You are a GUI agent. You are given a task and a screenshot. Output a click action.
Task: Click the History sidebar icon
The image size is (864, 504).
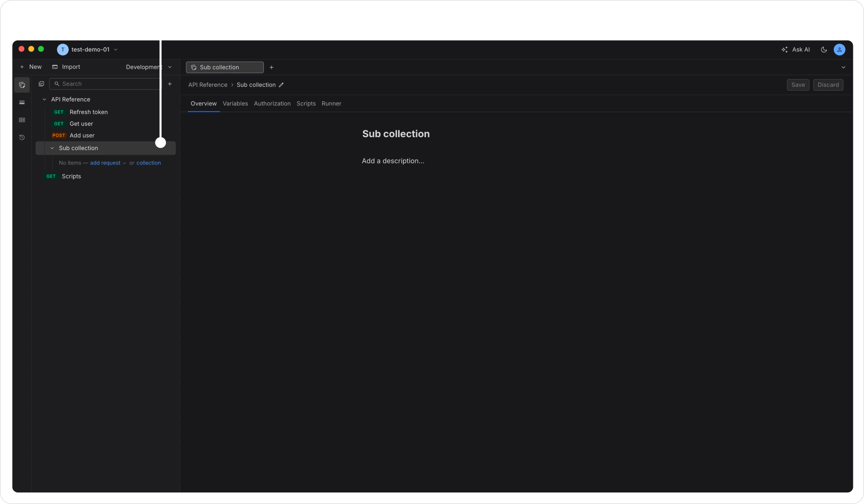point(22,138)
